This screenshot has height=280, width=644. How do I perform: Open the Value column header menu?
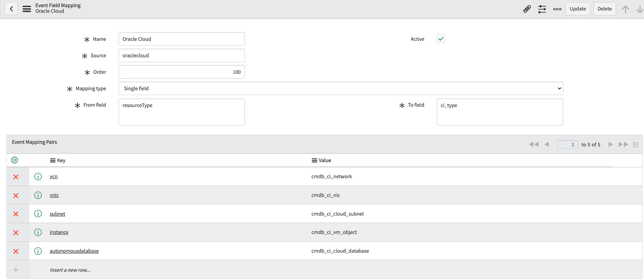tap(314, 160)
